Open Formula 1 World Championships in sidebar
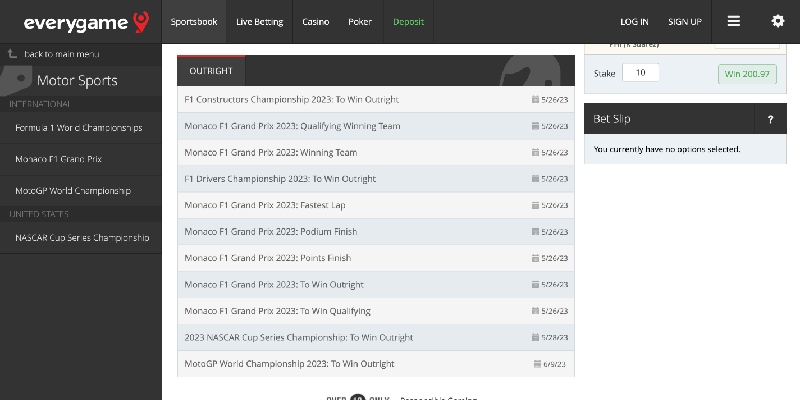Screen dimensions: 800x400 81,128
